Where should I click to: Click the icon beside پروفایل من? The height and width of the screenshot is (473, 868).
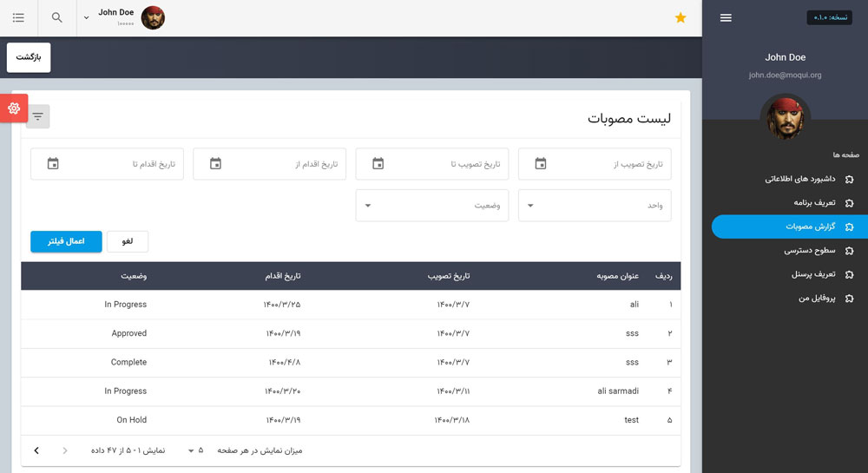click(849, 299)
